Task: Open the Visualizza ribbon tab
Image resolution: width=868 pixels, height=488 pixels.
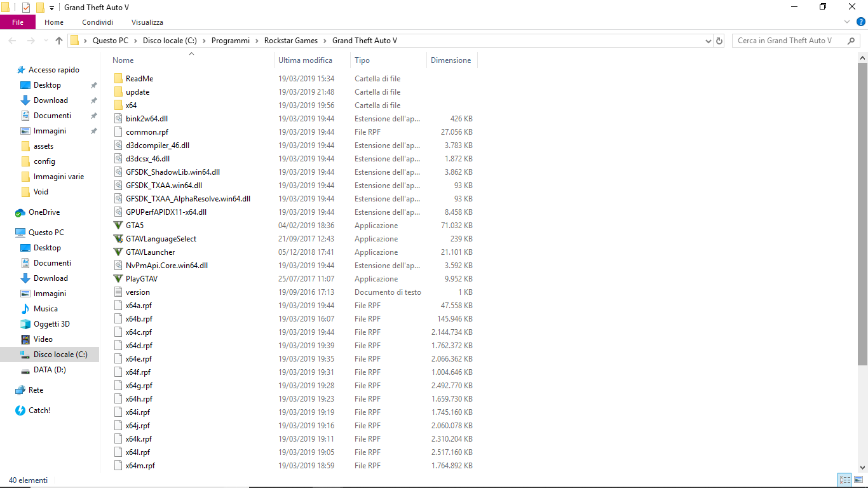Action: 147,22
